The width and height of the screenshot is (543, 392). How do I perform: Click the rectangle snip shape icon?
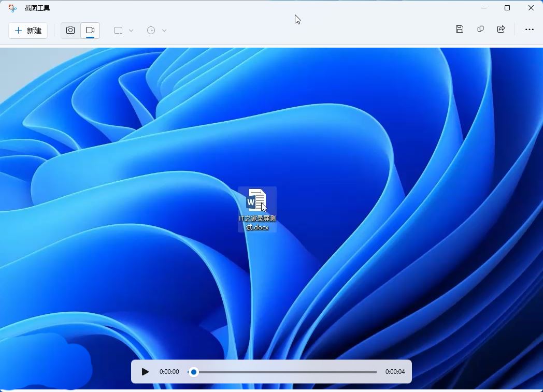click(118, 31)
